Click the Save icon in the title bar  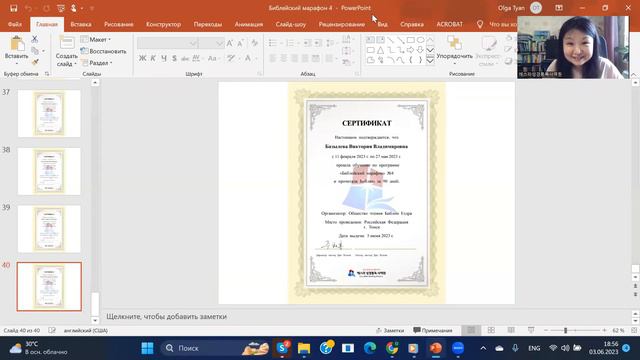[x=13, y=8]
